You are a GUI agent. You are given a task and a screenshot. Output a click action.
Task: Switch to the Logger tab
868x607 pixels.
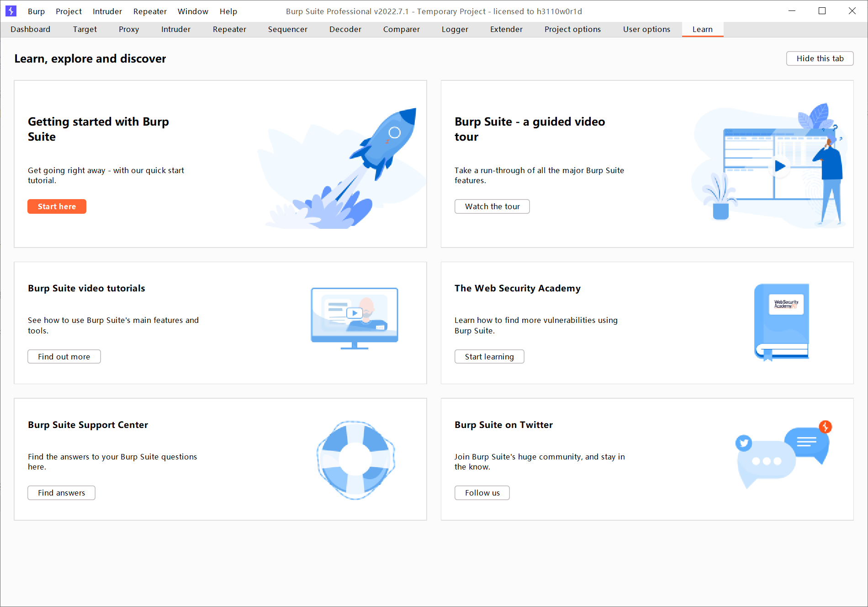coord(455,29)
